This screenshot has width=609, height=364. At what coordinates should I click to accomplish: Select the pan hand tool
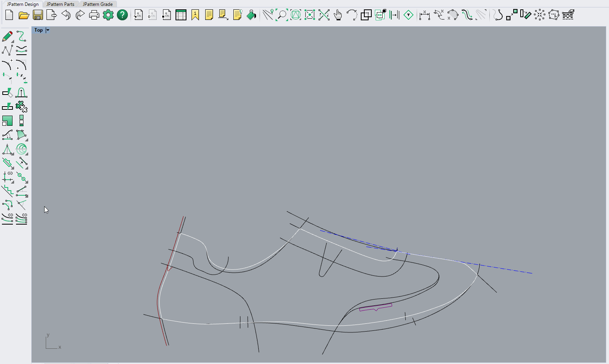click(x=338, y=15)
